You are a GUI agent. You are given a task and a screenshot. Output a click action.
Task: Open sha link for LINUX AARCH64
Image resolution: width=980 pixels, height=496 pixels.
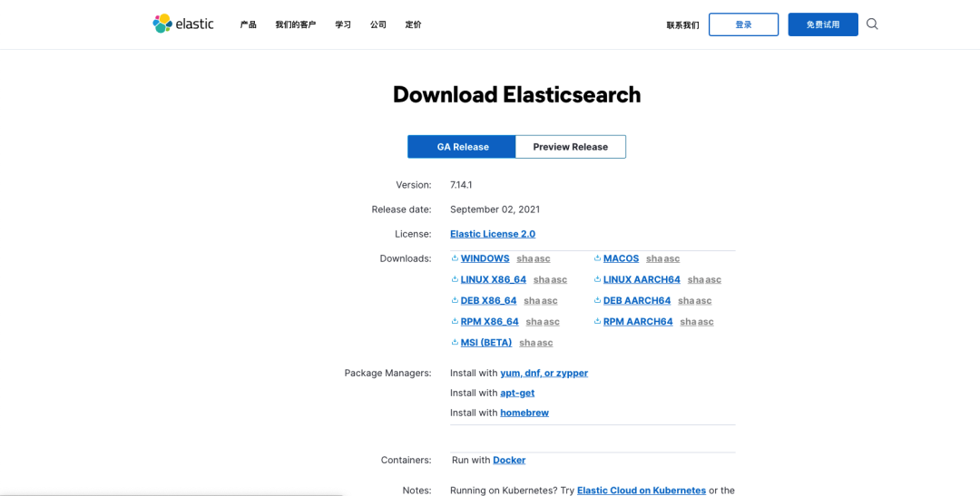coord(696,280)
